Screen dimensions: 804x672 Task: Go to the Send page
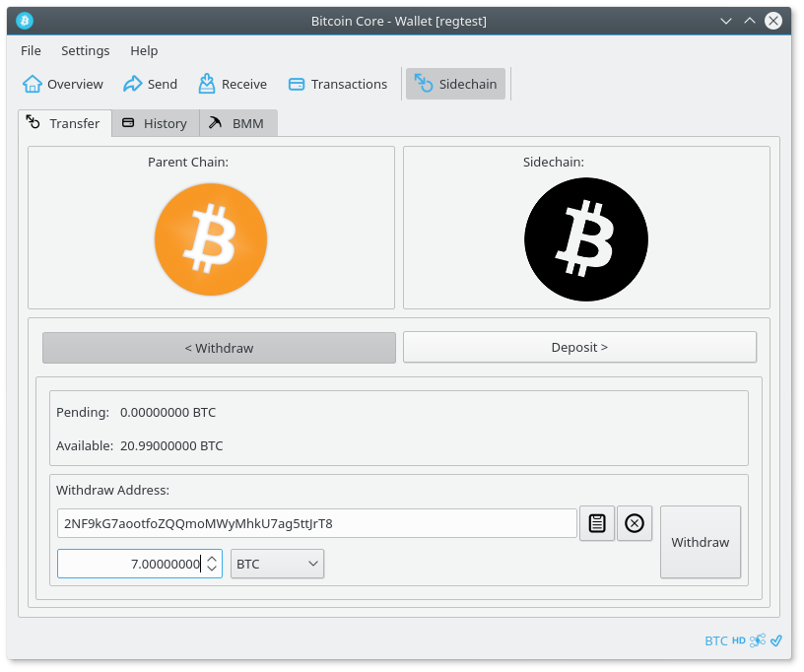click(x=150, y=84)
